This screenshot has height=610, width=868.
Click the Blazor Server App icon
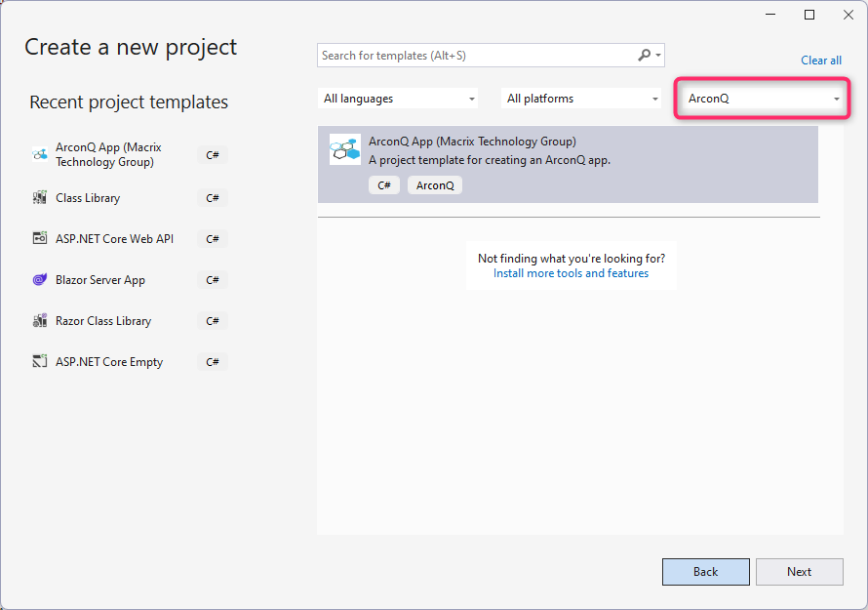[x=39, y=280]
